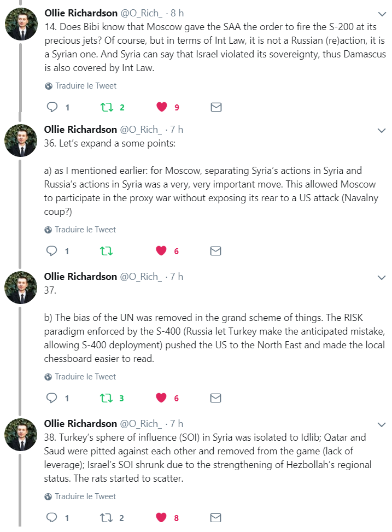Like the tweet numbered 14
392x532 pixels.
point(161,107)
